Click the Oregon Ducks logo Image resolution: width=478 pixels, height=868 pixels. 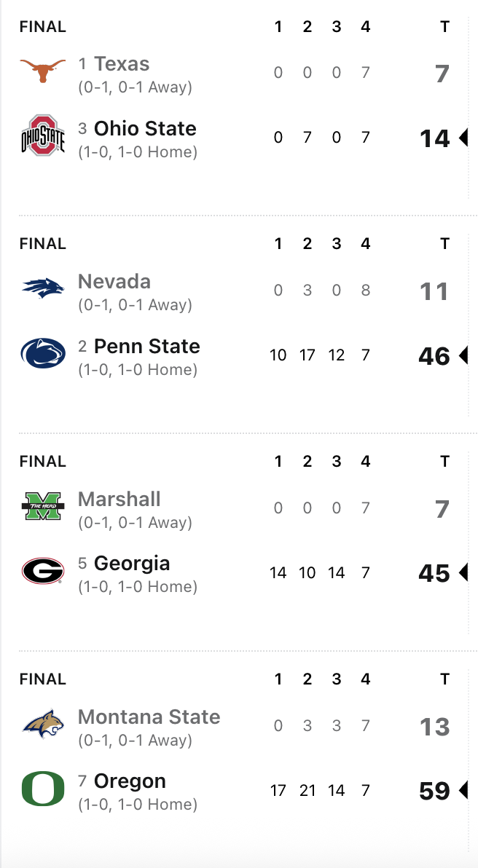tap(43, 789)
